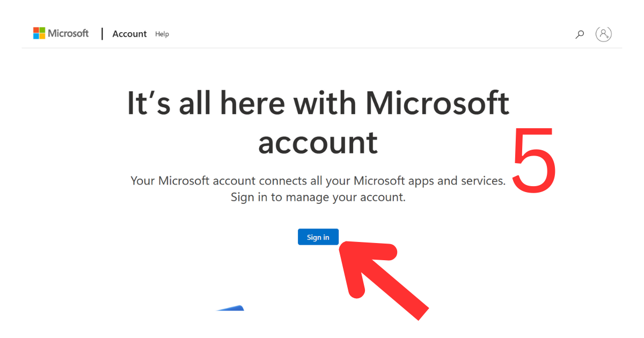Viewport: 644px width, 338px height.
Task: Open the Help header link
Action: click(x=162, y=34)
